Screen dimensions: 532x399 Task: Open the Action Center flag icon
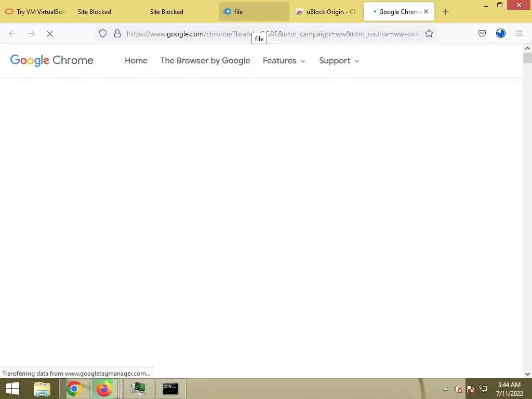(471, 389)
